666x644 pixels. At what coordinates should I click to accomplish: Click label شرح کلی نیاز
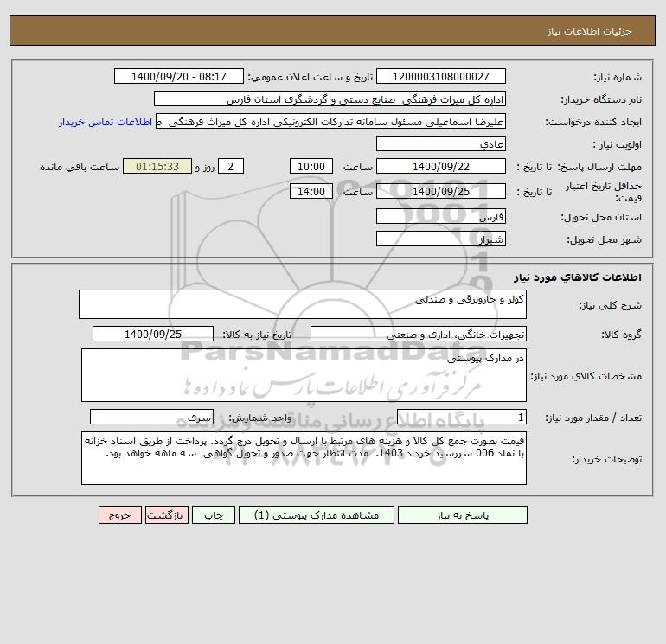[x=611, y=305]
